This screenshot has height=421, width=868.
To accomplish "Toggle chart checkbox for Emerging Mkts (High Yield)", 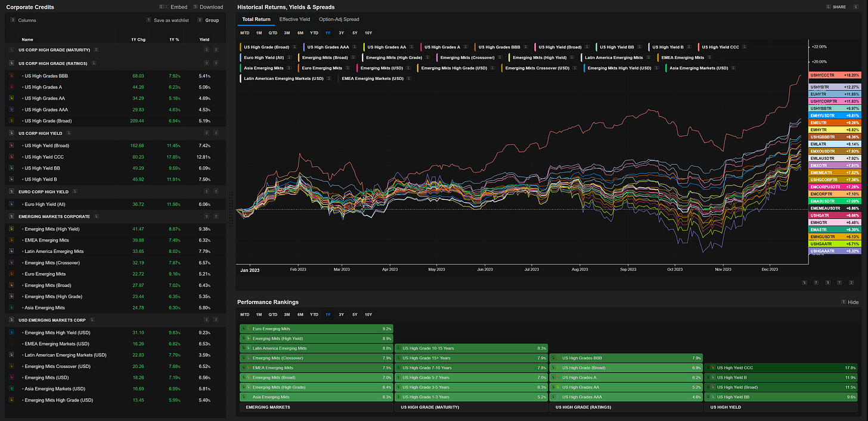I will point(11,229).
